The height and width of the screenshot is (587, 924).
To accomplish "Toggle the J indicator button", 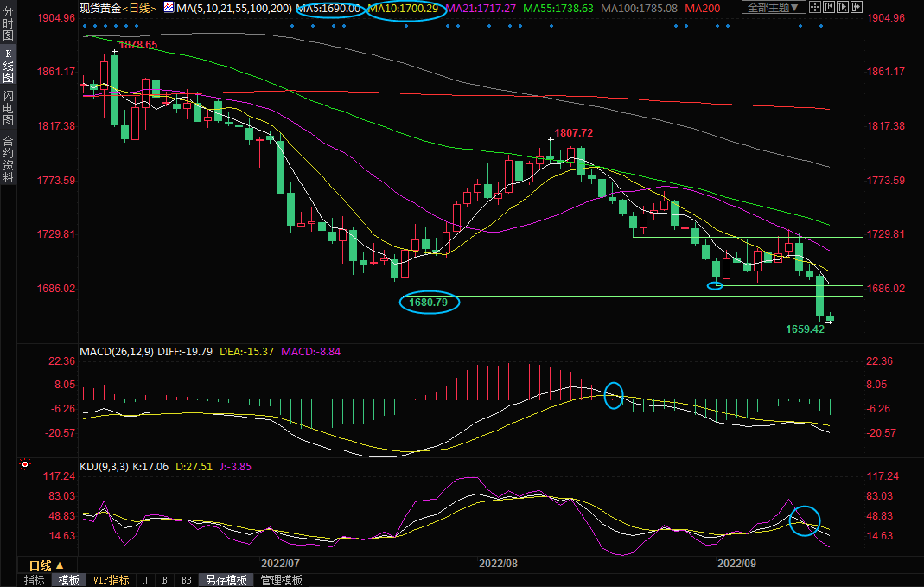I will pyautogui.click(x=145, y=580).
